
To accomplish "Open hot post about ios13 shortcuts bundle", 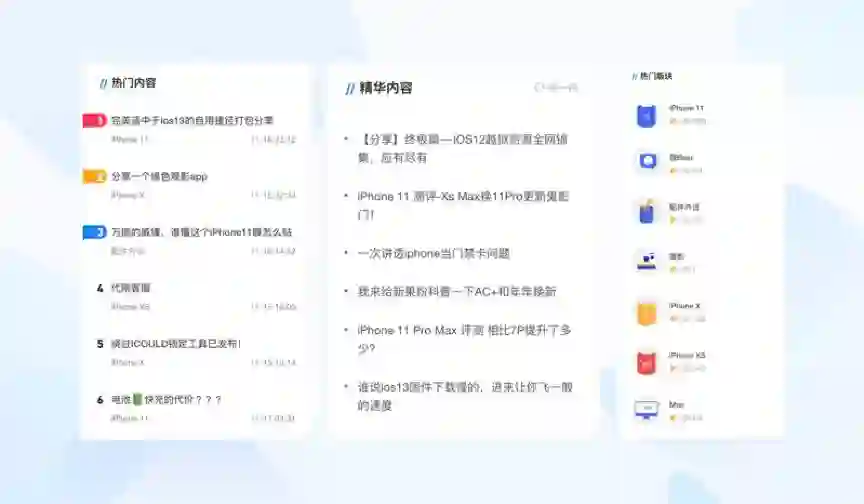I will [192, 120].
